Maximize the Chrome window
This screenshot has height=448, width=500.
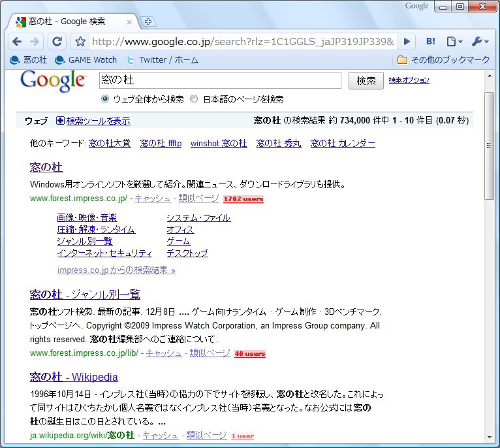pyautogui.click(x=460, y=7)
